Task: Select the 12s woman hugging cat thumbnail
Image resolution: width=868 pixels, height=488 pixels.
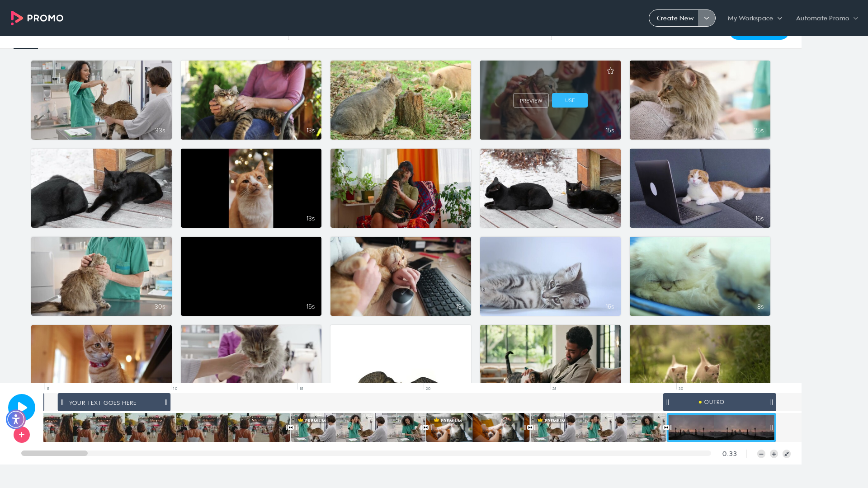Action: (401, 188)
